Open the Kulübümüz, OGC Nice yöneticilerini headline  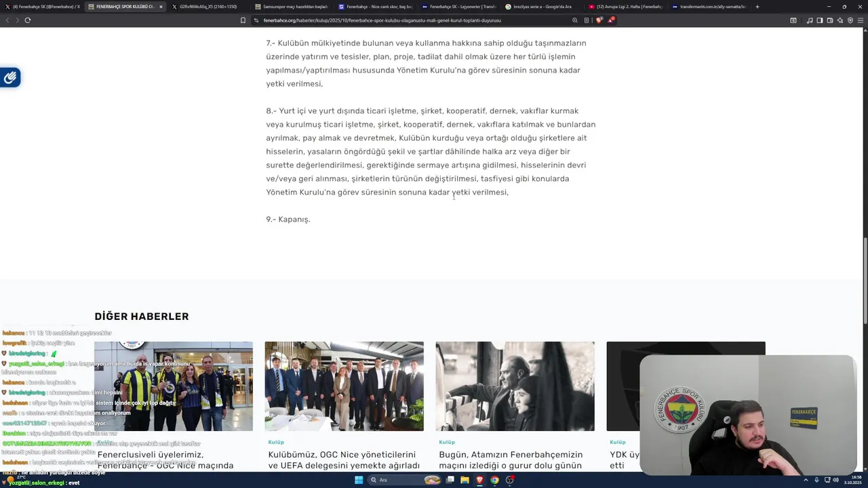pyautogui.click(x=344, y=460)
